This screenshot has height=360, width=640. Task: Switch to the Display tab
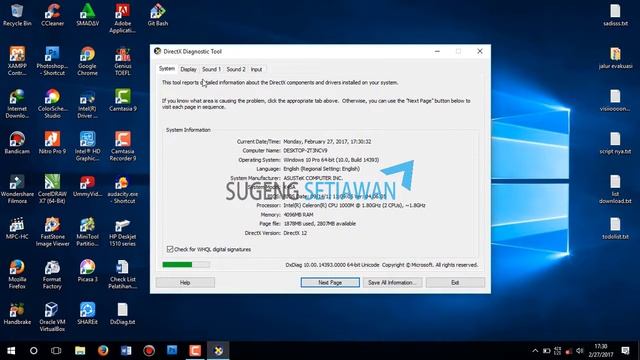[x=188, y=69]
